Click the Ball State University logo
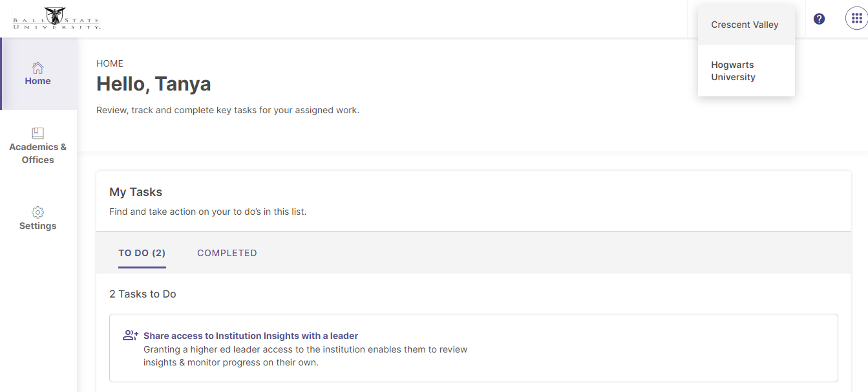868x392 pixels. click(x=56, y=19)
